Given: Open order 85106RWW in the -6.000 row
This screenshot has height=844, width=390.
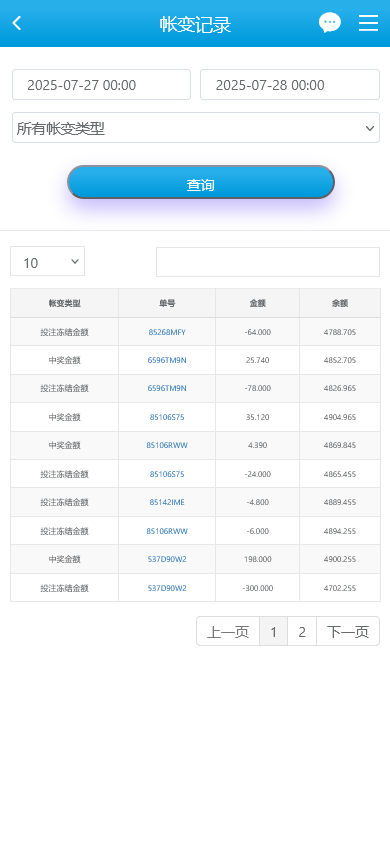Looking at the screenshot, I should 167,531.
